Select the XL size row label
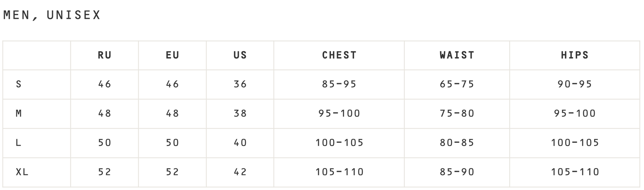This screenshot has width=644, height=190. 22,172
